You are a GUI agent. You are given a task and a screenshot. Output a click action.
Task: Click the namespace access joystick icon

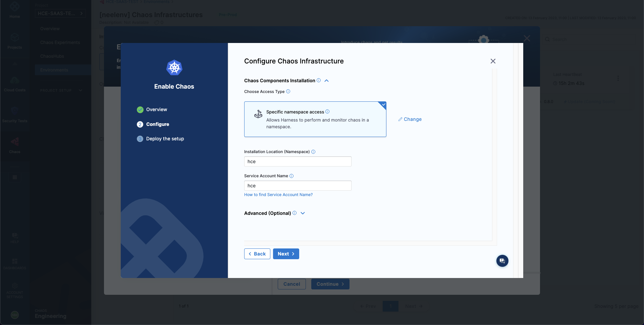[x=258, y=114]
